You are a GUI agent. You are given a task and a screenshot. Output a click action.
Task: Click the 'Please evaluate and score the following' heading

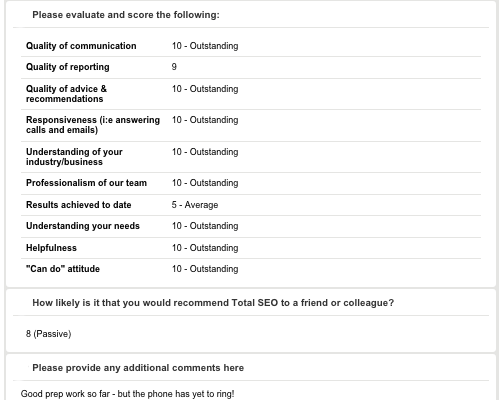tap(126, 15)
